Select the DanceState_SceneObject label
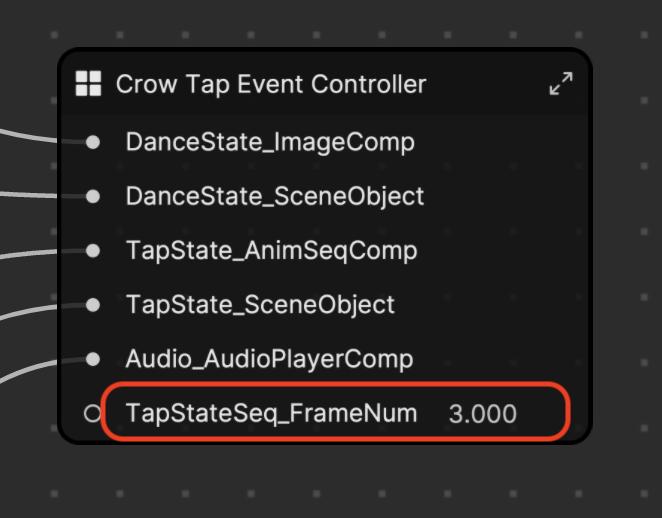The width and height of the screenshot is (662, 518). coord(275,196)
